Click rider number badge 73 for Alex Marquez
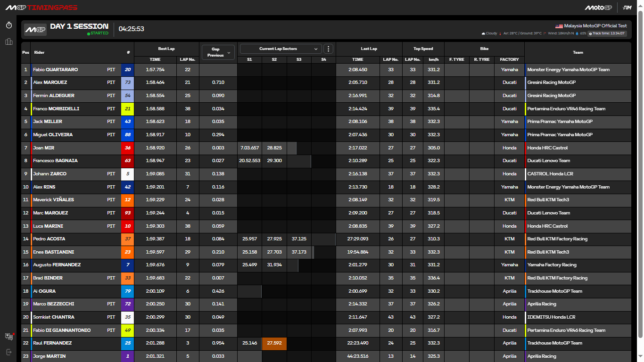The image size is (644, 362). pos(127,82)
